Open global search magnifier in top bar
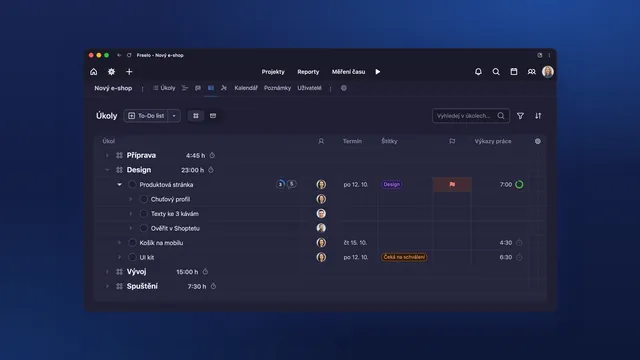640x360 pixels. coord(496,72)
